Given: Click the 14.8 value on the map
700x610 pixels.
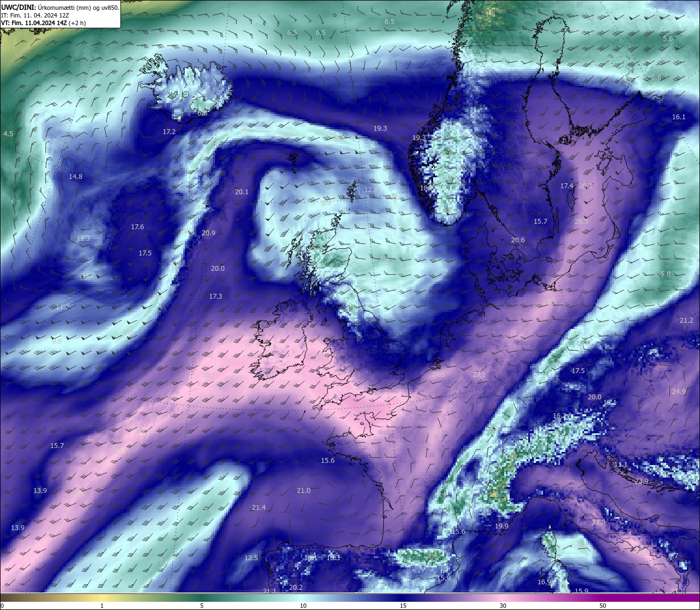Looking at the screenshot, I should [x=75, y=177].
